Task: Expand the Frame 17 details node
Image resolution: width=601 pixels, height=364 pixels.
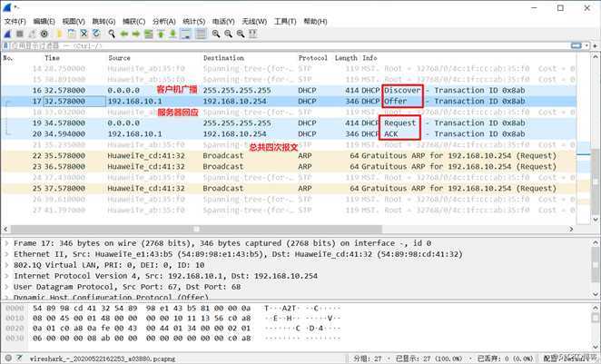Action: click(x=6, y=243)
